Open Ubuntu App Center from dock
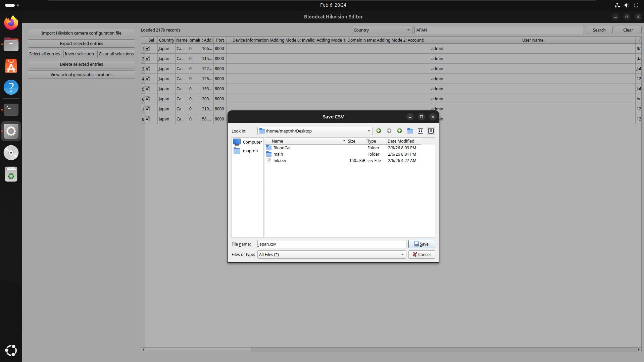644x362 pixels. pyautogui.click(x=11, y=66)
